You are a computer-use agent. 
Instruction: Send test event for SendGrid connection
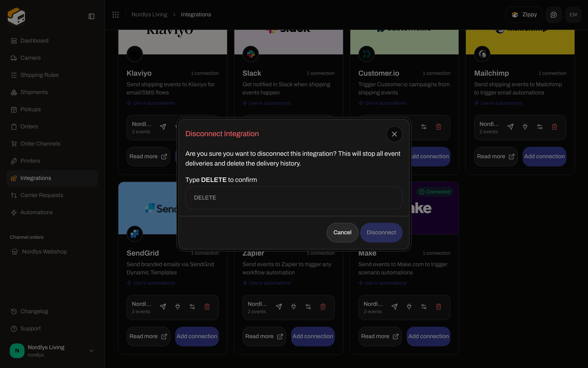163,307
